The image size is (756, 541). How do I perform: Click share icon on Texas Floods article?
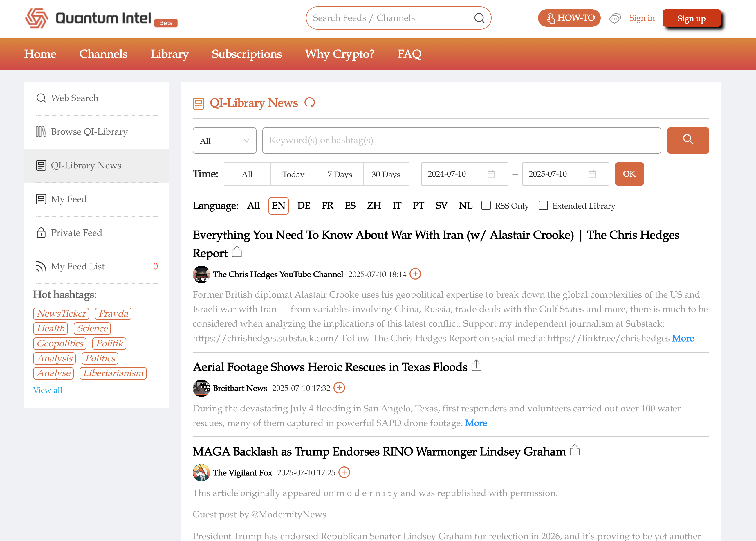[476, 365]
